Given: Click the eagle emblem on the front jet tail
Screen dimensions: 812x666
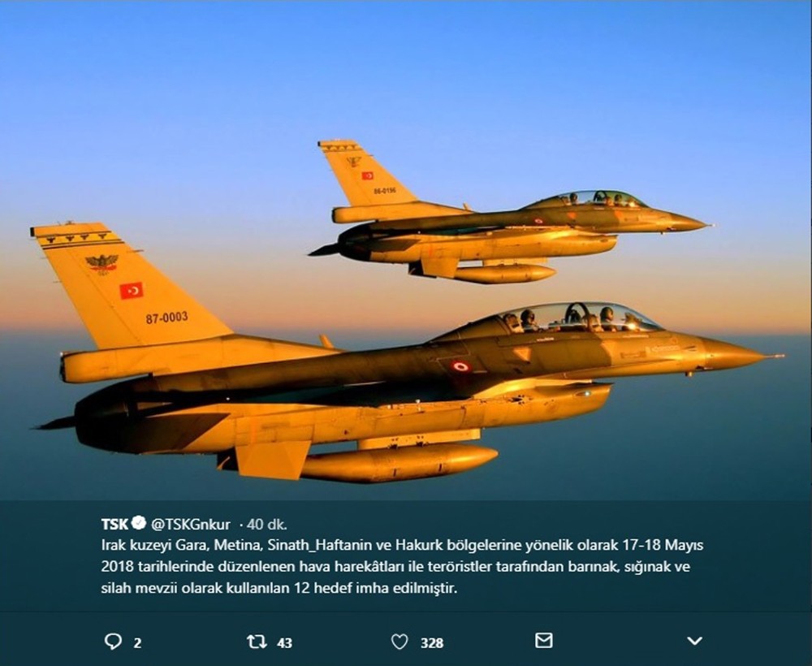Looking at the screenshot, I should point(101,264).
